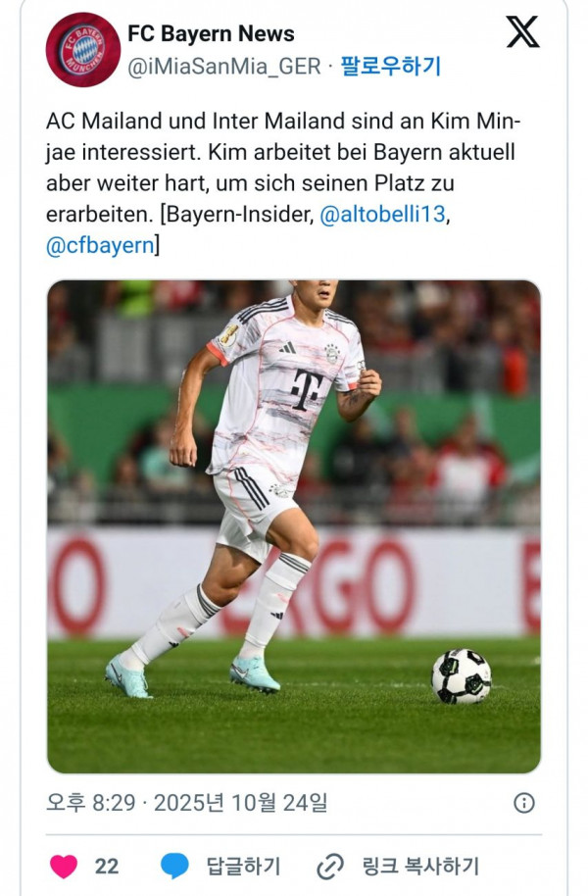Open the @iMiaSanMia_GER handle
The width and height of the screenshot is (588, 896).
(x=224, y=67)
